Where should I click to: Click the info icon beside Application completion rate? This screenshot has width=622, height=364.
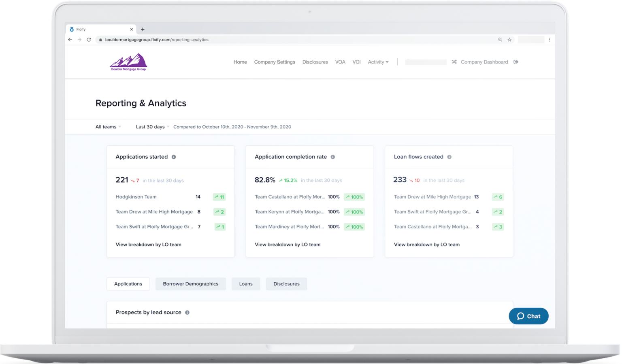pos(332,157)
